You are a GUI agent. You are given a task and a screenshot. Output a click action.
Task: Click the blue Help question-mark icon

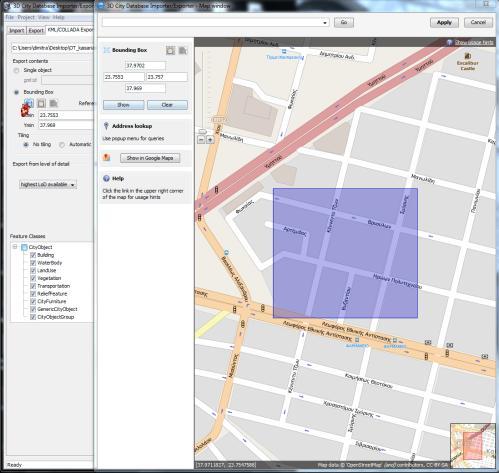coord(106,178)
